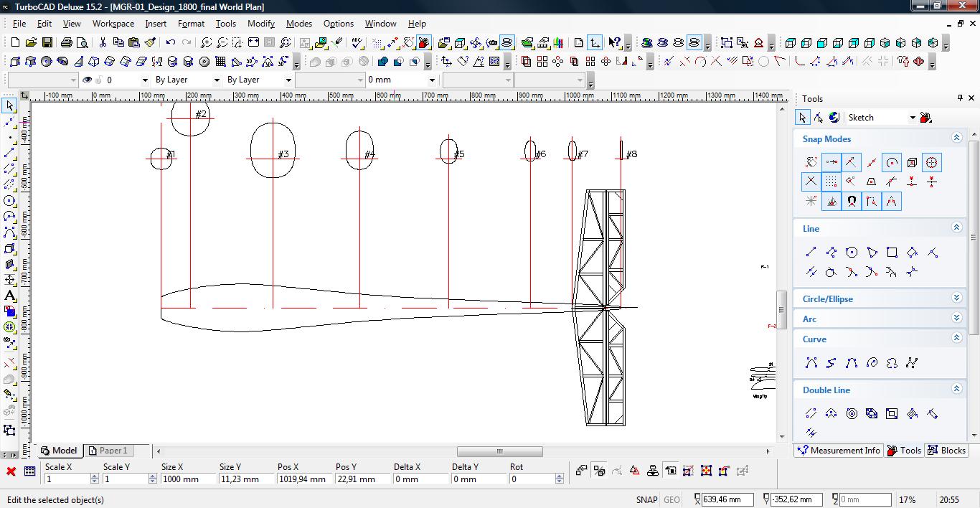Open the Modes menu
Image resolution: width=980 pixels, height=508 pixels.
(298, 24)
